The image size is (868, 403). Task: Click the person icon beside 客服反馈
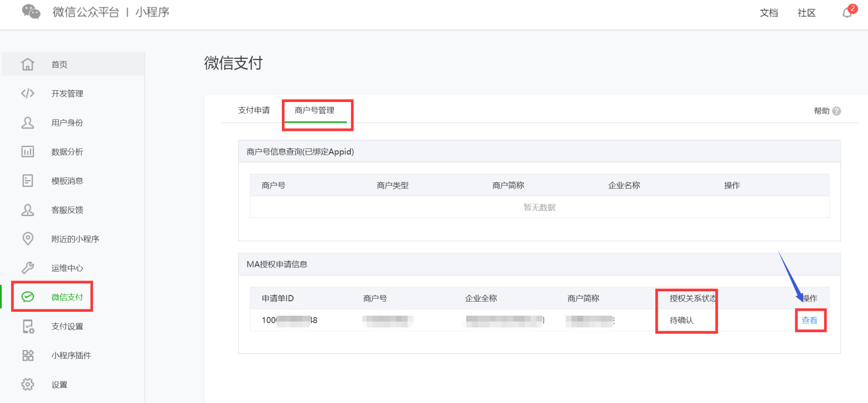28,210
